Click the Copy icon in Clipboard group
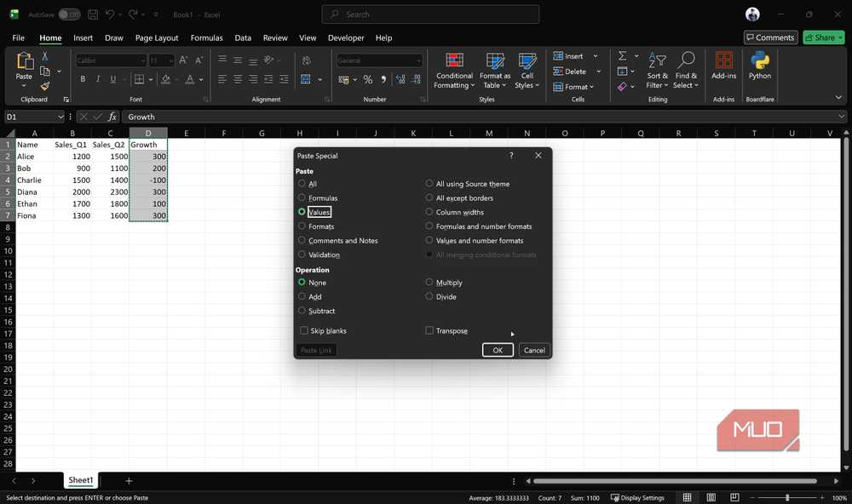 point(45,72)
